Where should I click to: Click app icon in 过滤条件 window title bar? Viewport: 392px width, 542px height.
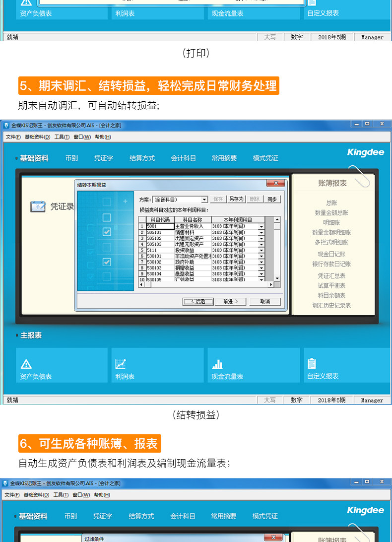pos(5,483)
